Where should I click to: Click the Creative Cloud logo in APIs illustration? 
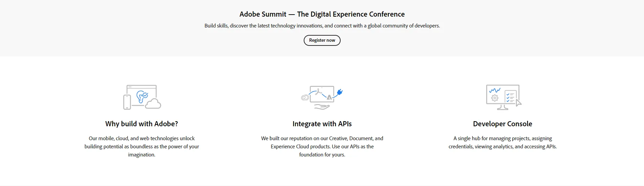pyautogui.click(x=305, y=98)
